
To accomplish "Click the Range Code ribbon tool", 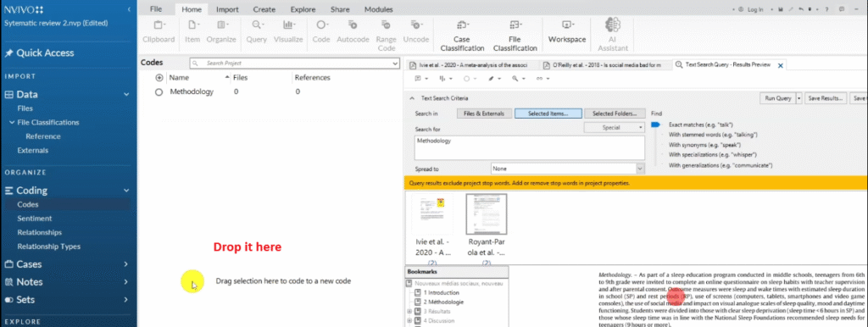I will coord(386,36).
